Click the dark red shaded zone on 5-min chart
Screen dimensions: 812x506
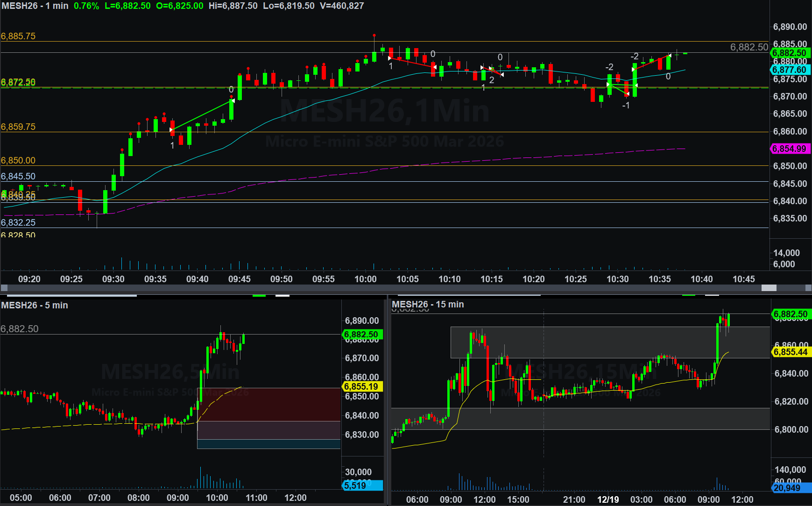(x=268, y=404)
